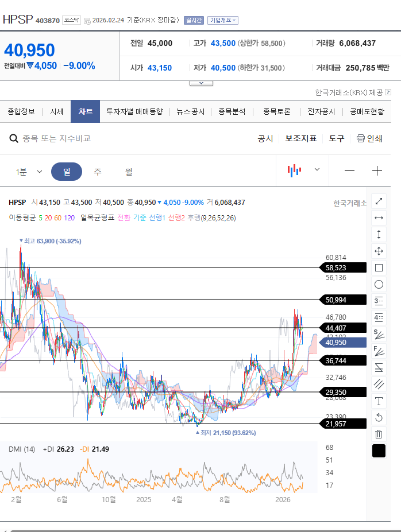Click the help icon next to 한국거래소(KRX) 제공
The width and height of the screenshot is (401, 532).
[388, 92]
